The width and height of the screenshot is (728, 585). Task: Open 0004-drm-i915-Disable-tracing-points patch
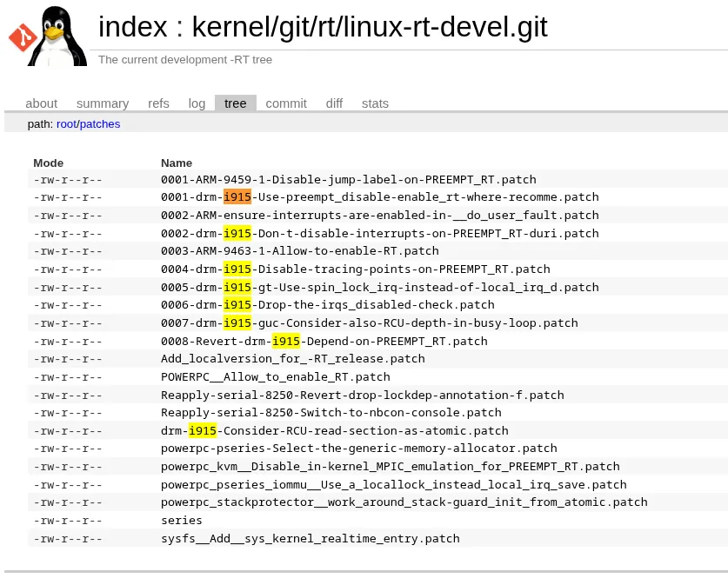coord(356,269)
